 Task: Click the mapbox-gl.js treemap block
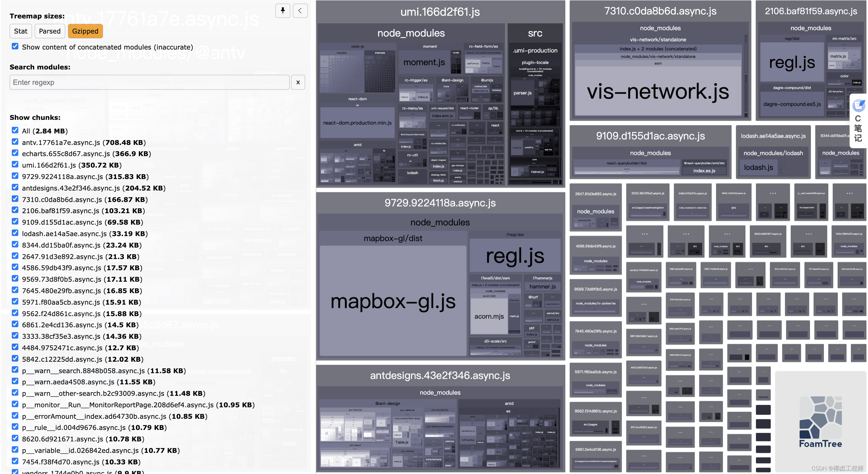click(x=393, y=301)
